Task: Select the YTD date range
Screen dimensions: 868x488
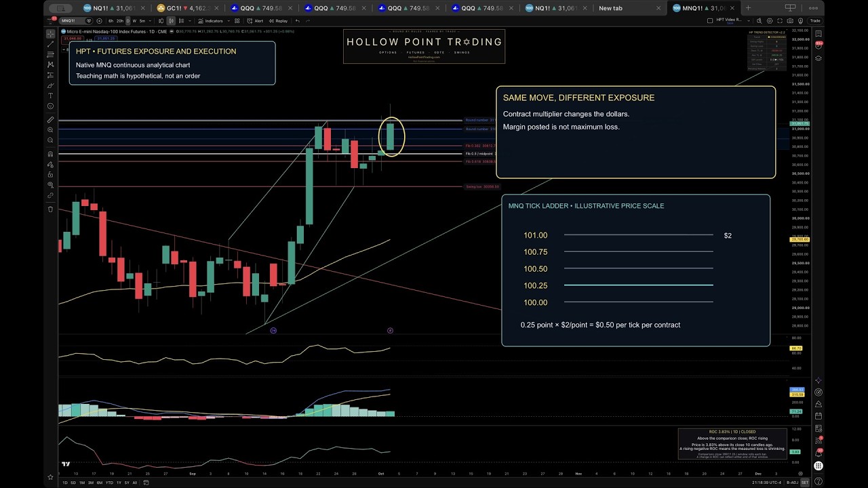Action: click(x=109, y=483)
